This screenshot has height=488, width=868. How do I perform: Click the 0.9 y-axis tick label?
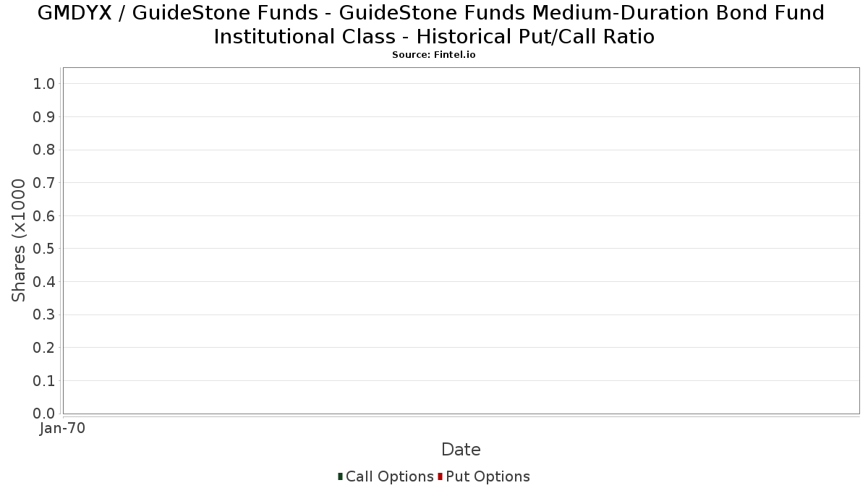coord(44,117)
